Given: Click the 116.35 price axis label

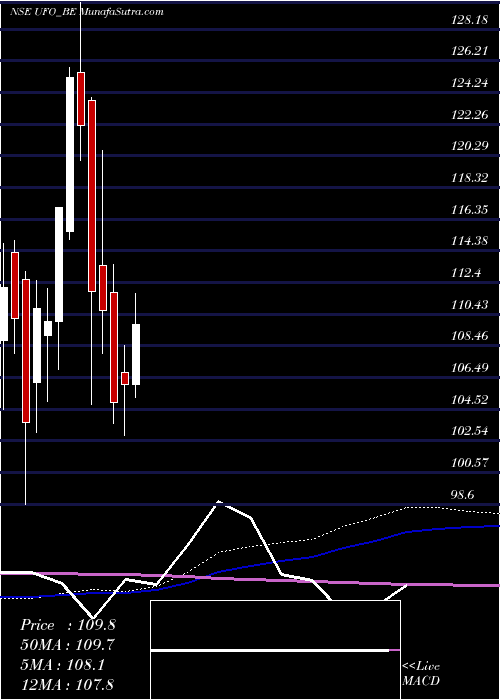Looking at the screenshot, I should point(469,210).
